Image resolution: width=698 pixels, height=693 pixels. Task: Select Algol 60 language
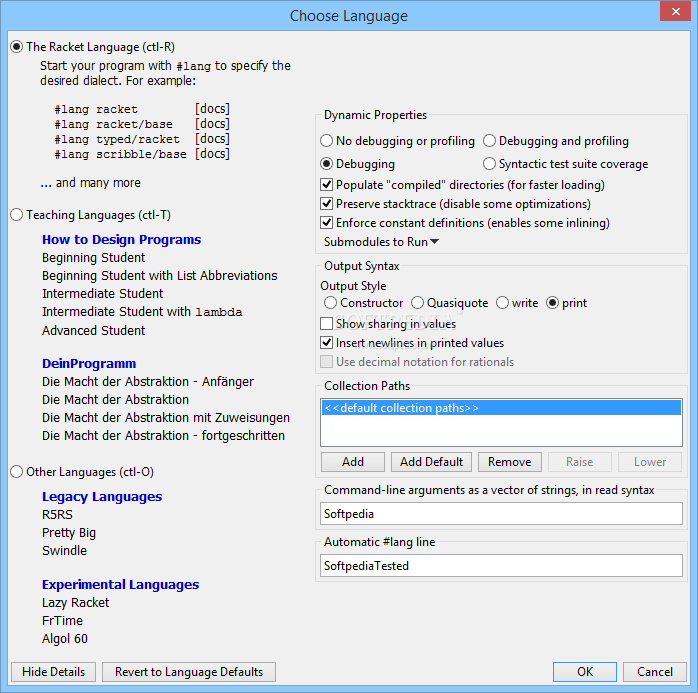(x=65, y=639)
